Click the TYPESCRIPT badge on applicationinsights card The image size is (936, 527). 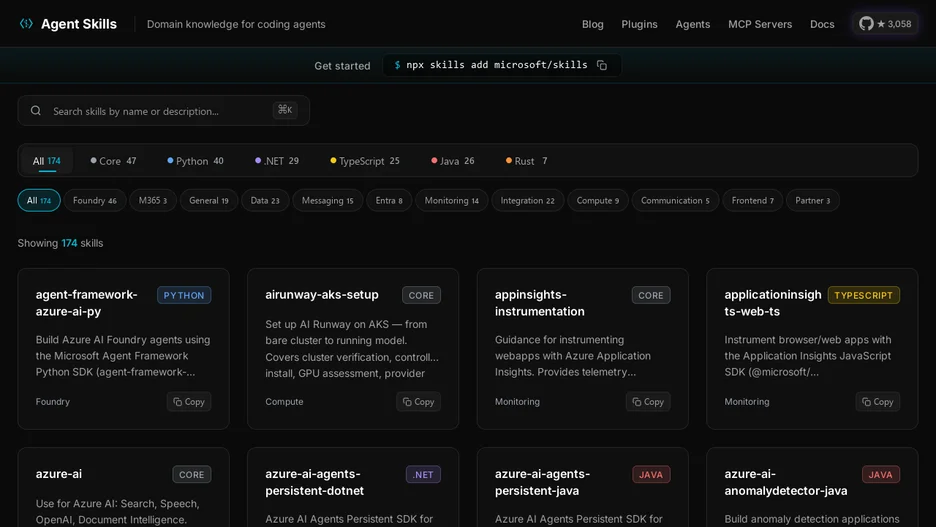pos(864,295)
